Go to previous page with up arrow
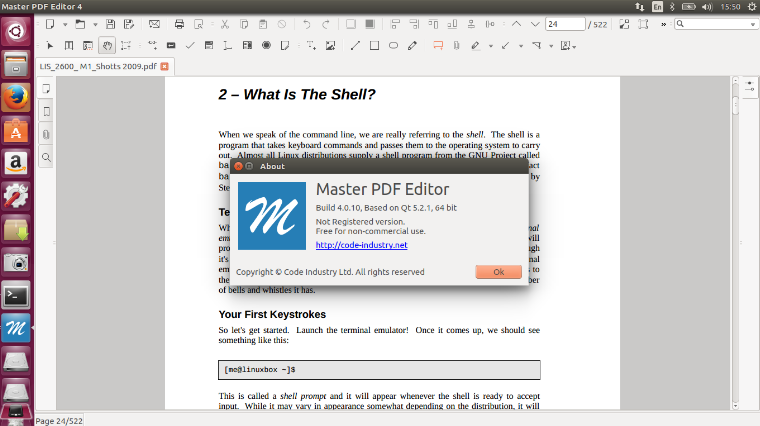Screen dimensions: 760x426 (517, 24)
